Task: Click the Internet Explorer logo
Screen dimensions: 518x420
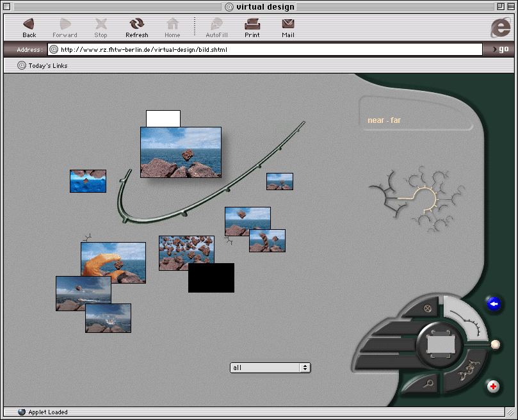Action: tap(501, 28)
